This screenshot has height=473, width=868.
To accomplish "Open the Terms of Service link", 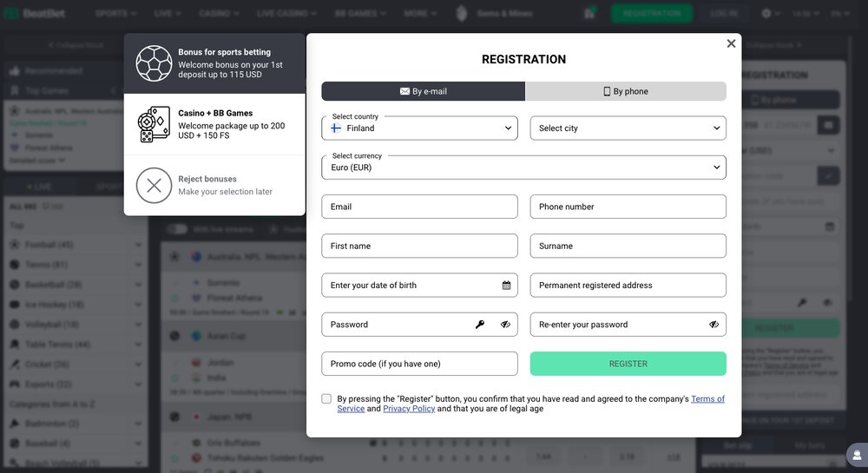I will click(707, 399).
